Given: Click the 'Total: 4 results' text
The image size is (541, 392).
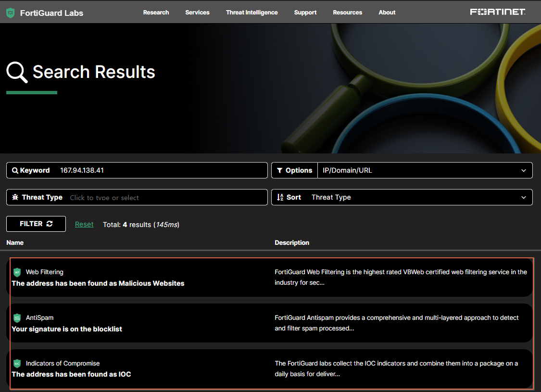Looking at the screenshot, I should point(141,225).
